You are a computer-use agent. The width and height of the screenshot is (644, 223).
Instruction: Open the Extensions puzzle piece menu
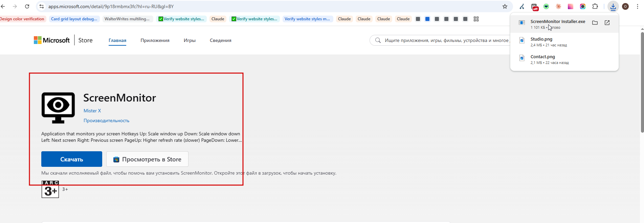coord(595,6)
